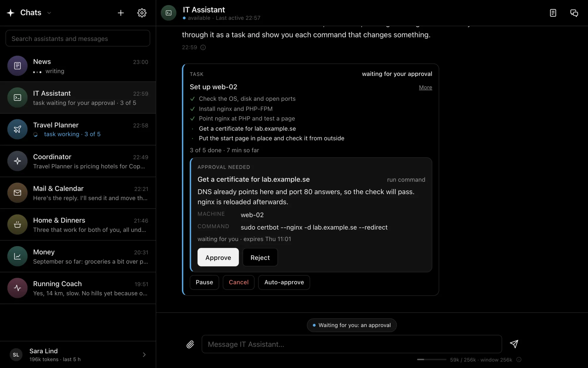Expand the Sara Lind account chevron
This screenshot has width=588, height=368.
tap(144, 355)
